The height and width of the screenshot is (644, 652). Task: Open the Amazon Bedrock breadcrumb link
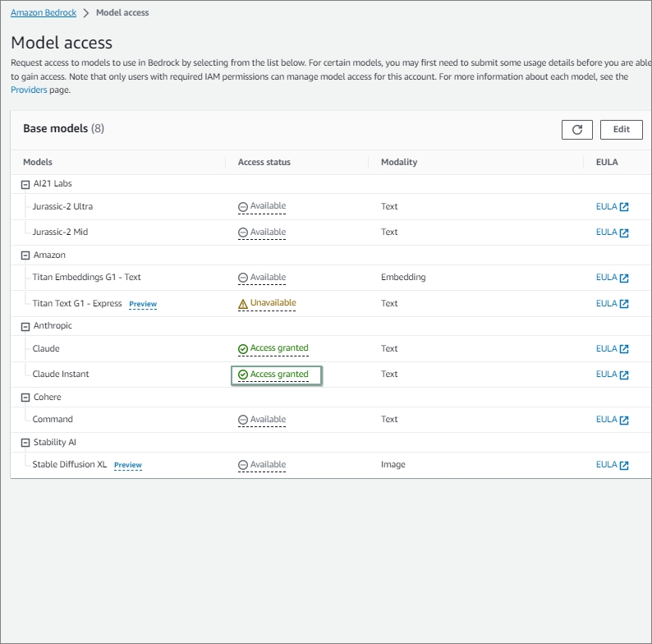[44, 12]
